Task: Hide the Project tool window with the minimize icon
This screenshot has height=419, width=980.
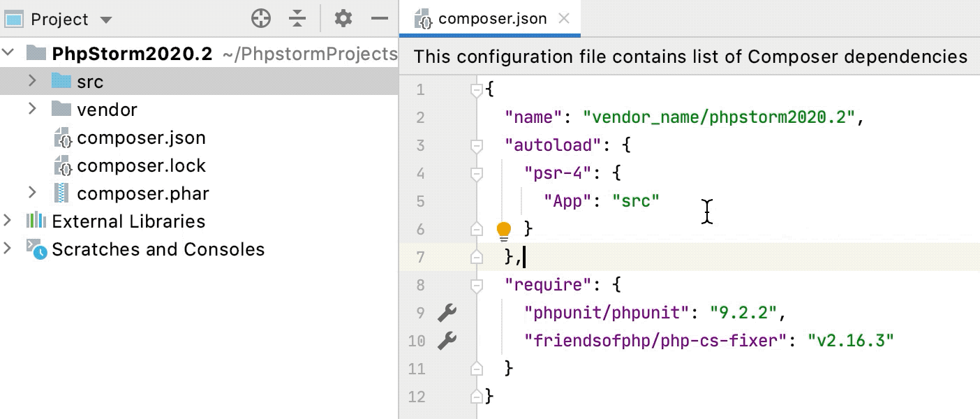Action: tap(379, 19)
